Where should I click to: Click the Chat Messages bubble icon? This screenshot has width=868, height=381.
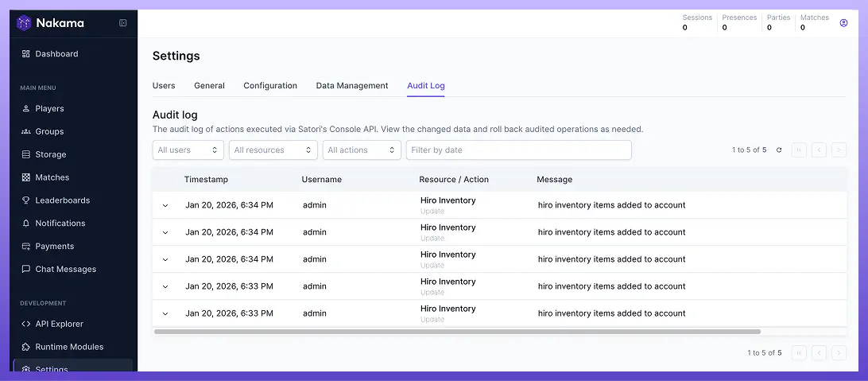pos(25,269)
